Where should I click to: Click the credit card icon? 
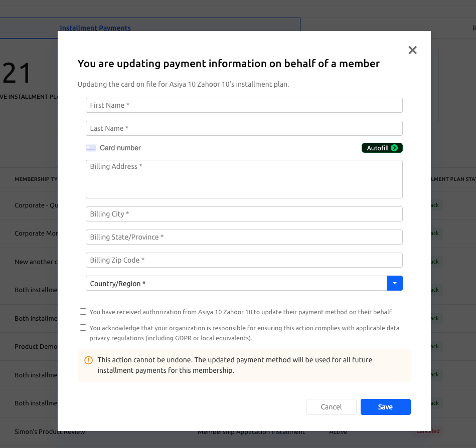coord(91,148)
